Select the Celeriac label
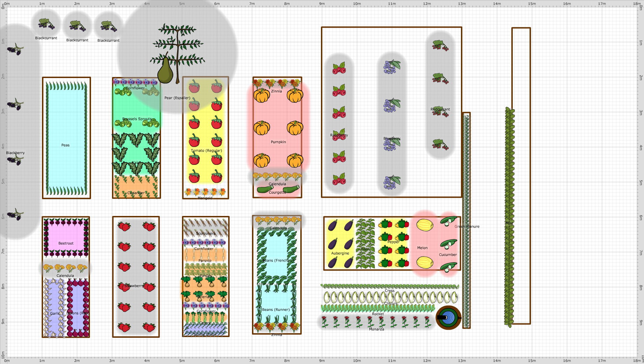This screenshot has width=644, height=364. [x=204, y=297]
